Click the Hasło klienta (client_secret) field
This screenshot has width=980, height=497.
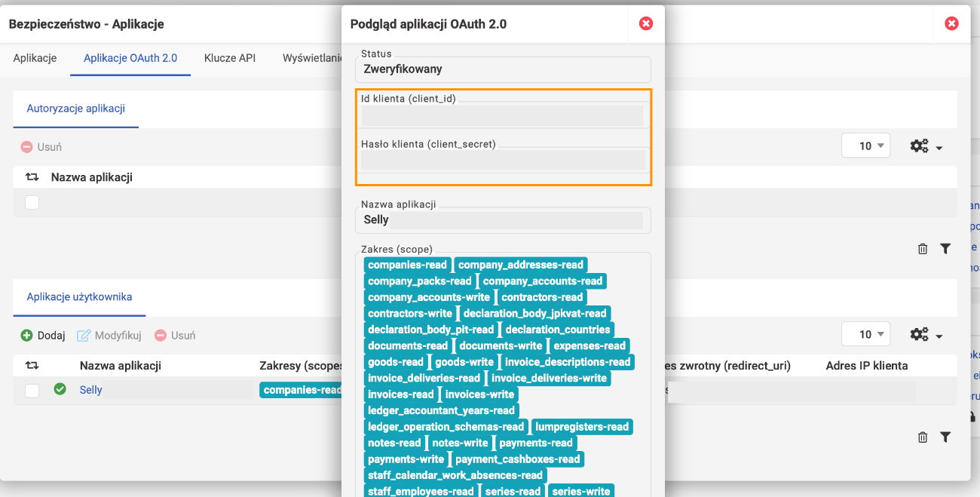[x=503, y=160]
